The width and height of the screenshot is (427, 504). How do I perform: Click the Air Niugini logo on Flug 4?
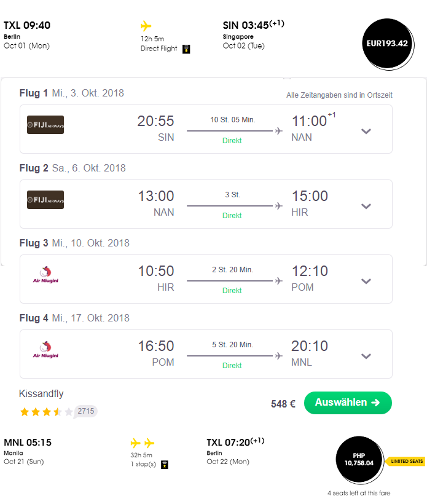[x=45, y=350]
